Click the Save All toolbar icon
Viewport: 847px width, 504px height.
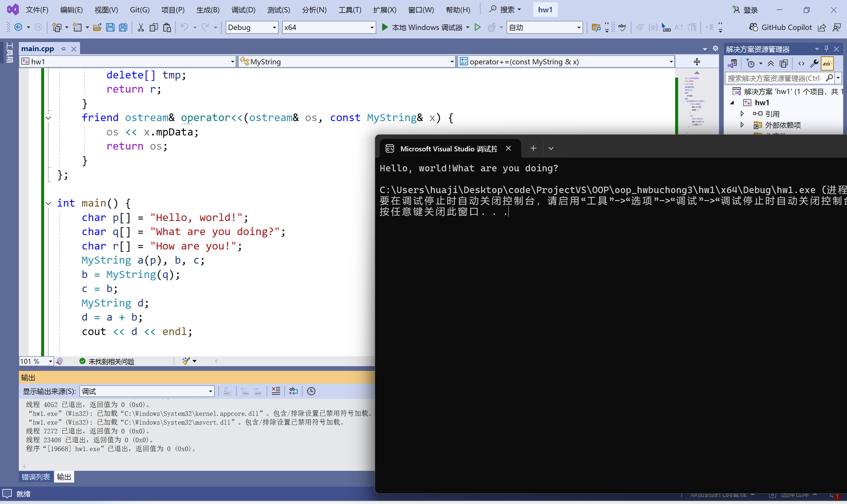pyautogui.click(x=123, y=27)
